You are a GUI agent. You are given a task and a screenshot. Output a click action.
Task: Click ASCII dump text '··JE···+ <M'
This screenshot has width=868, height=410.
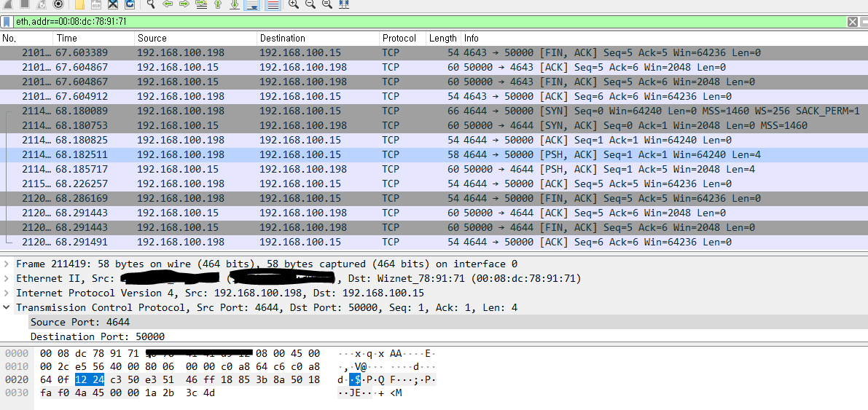(x=370, y=393)
